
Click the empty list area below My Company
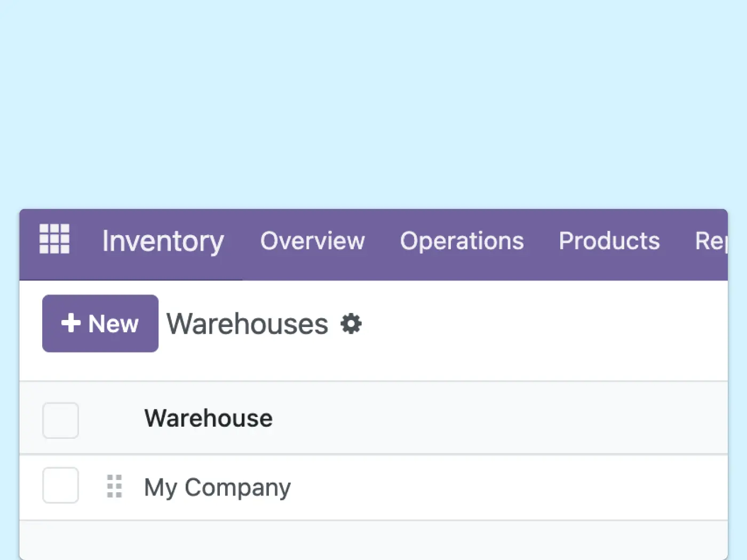pyautogui.click(x=373, y=540)
